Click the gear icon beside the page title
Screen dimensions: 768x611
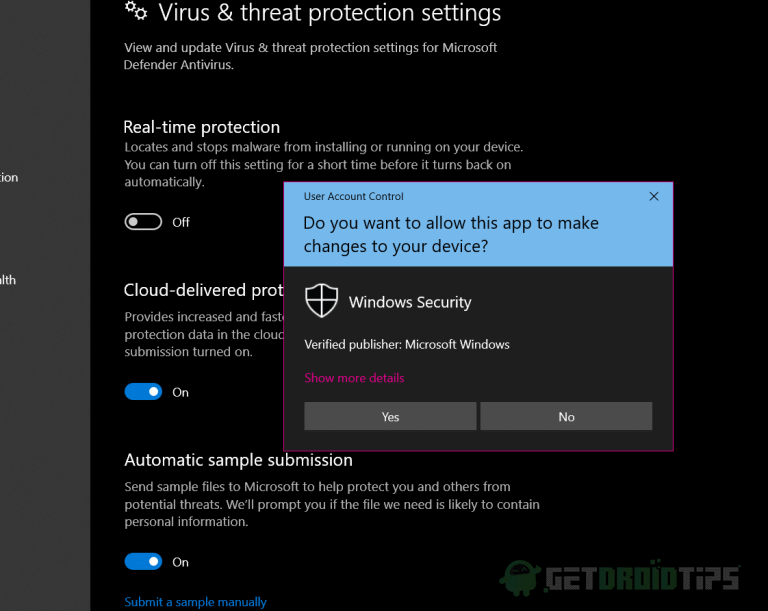coord(136,11)
